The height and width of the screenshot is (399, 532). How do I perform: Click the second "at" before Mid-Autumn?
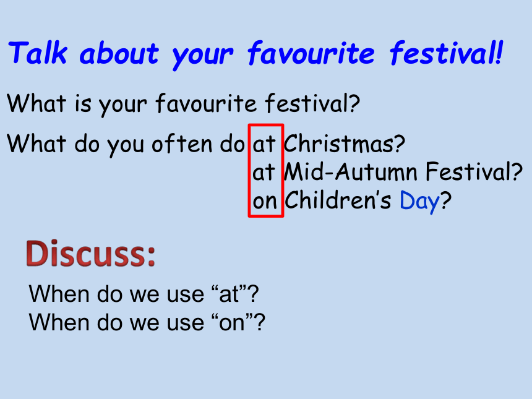pyautogui.click(x=264, y=173)
